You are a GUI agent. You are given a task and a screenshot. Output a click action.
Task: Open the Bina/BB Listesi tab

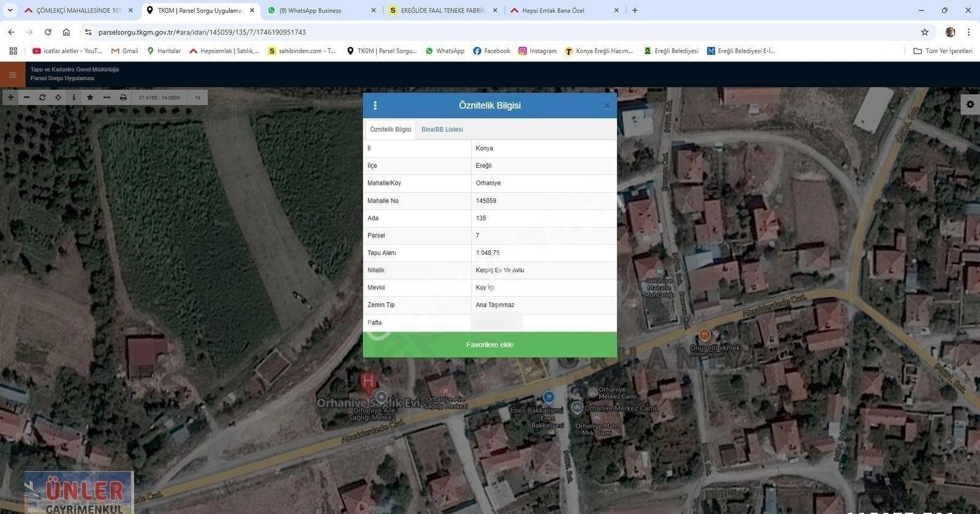click(442, 130)
